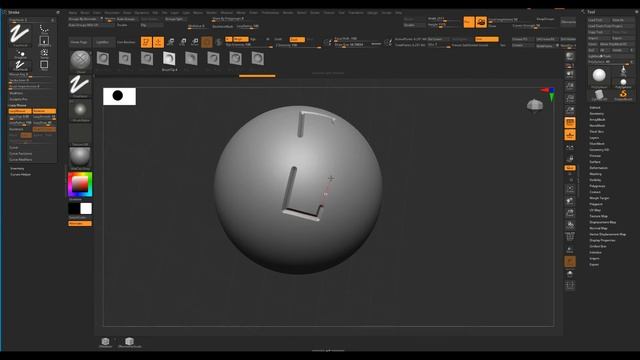640x360 pixels.
Task: Click Load Tool in the Tool palette
Action: point(599,20)
